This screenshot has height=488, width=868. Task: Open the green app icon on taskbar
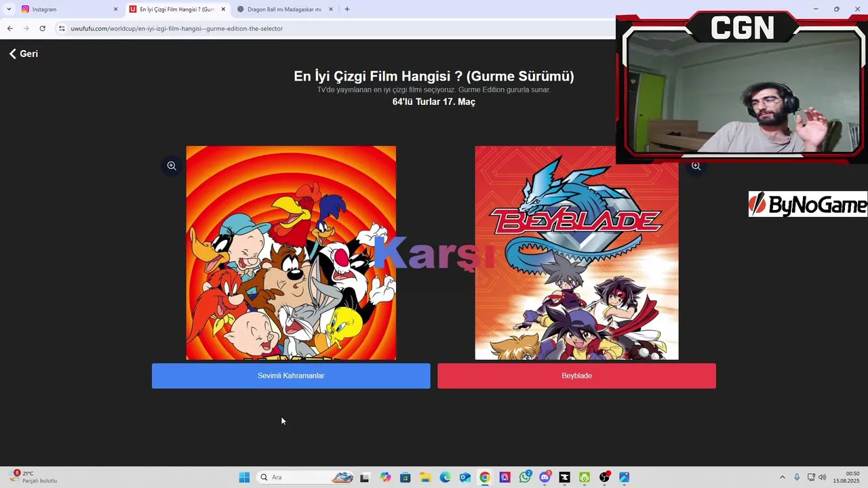[x=585, y=477]
